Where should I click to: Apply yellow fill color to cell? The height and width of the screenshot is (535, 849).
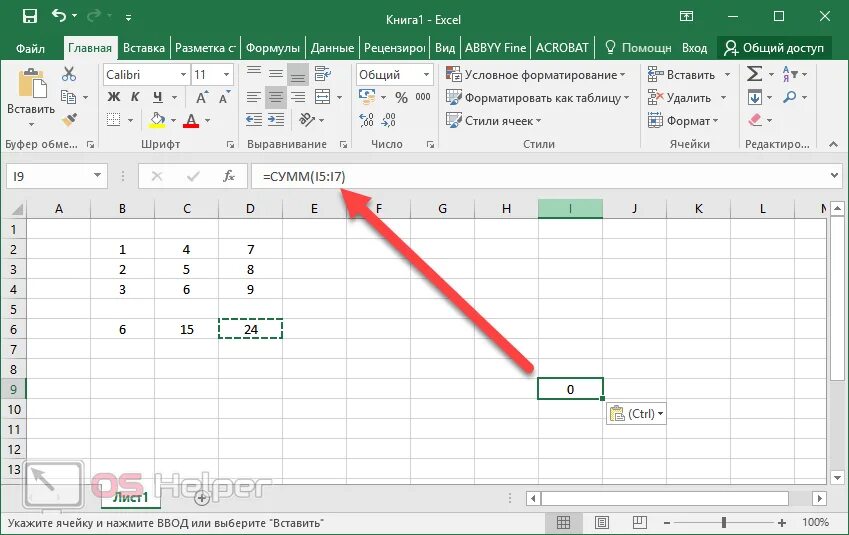coord(157,120)
